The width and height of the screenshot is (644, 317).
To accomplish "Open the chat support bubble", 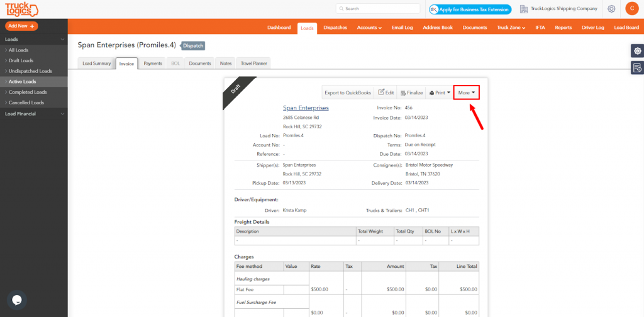I will (x=17, y=300).
